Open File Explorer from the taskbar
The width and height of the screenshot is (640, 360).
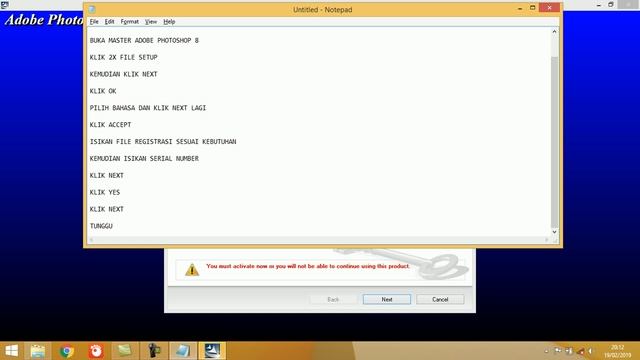[38, 351]
